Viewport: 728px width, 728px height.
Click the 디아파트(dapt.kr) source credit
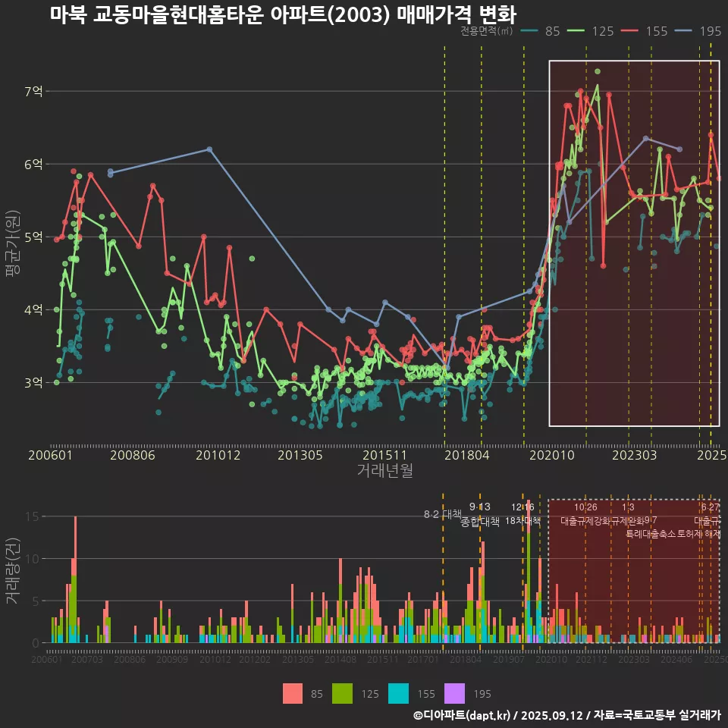[463, 715]
